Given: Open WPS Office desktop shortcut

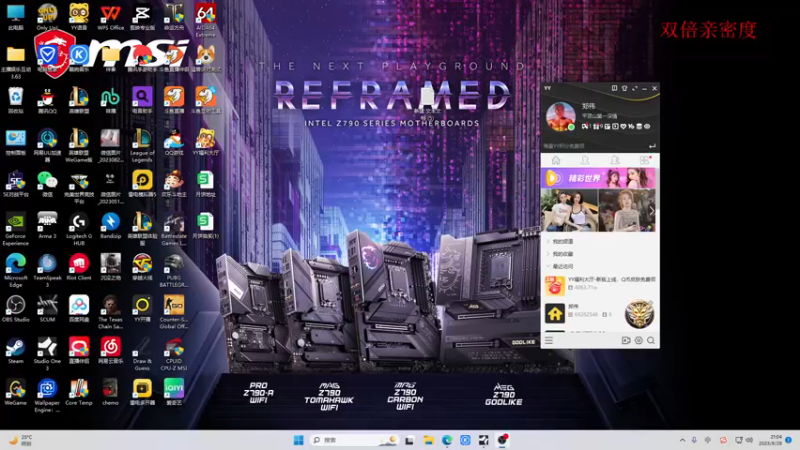Looking at the screenshot, I should click(111, 17).
